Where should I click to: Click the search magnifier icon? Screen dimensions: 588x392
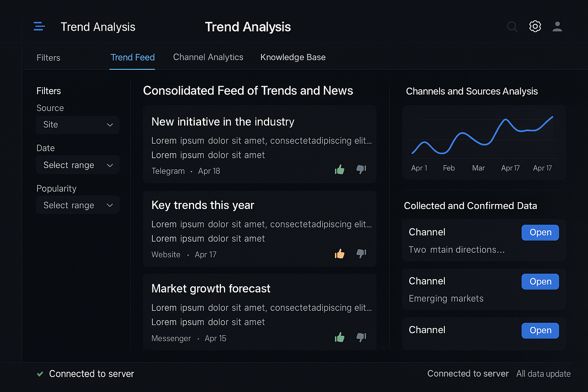tap(512, 27)
